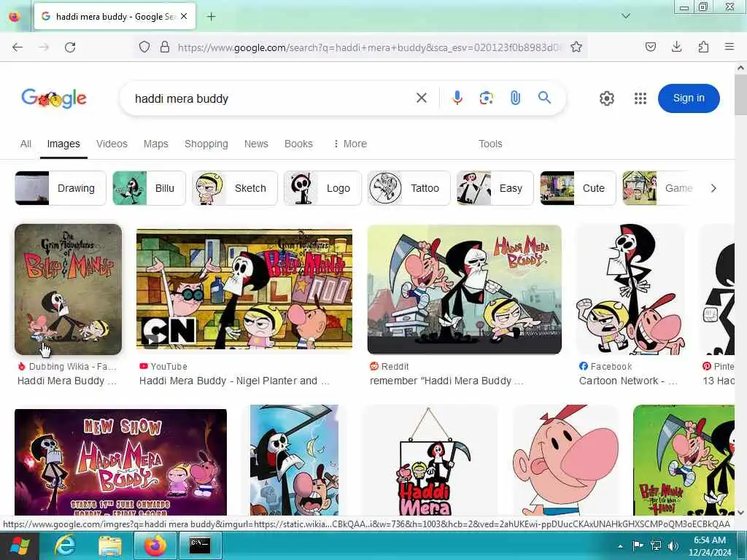Filter images by the Easy chip
This screenshot has height=560, width=747.
(495, 188)
